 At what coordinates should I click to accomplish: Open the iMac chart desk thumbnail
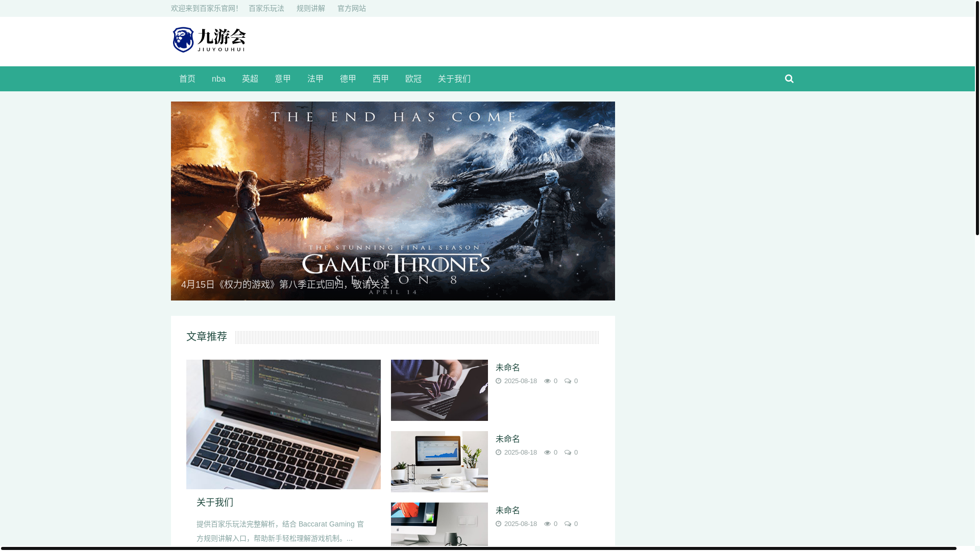coord(439,462)
